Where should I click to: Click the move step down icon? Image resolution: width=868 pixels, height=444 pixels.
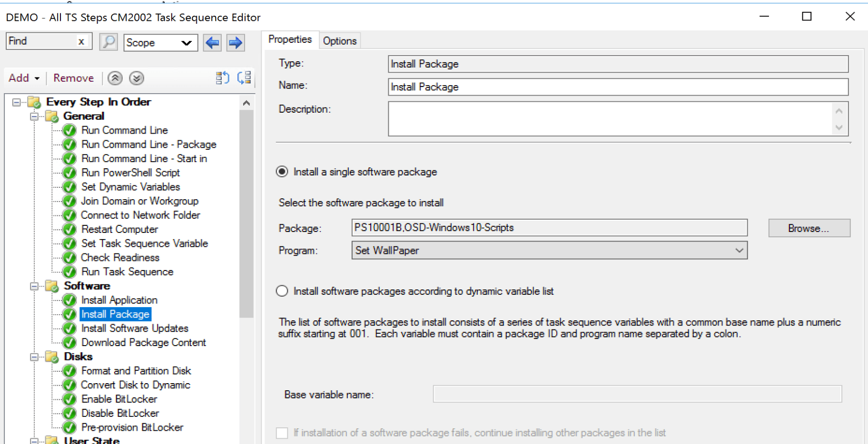tap(136, 77)
